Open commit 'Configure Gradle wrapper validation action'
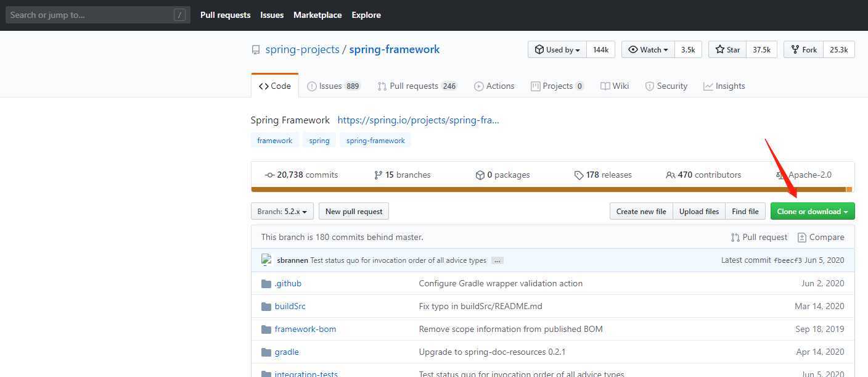868x377 pixels. (501, 284)
